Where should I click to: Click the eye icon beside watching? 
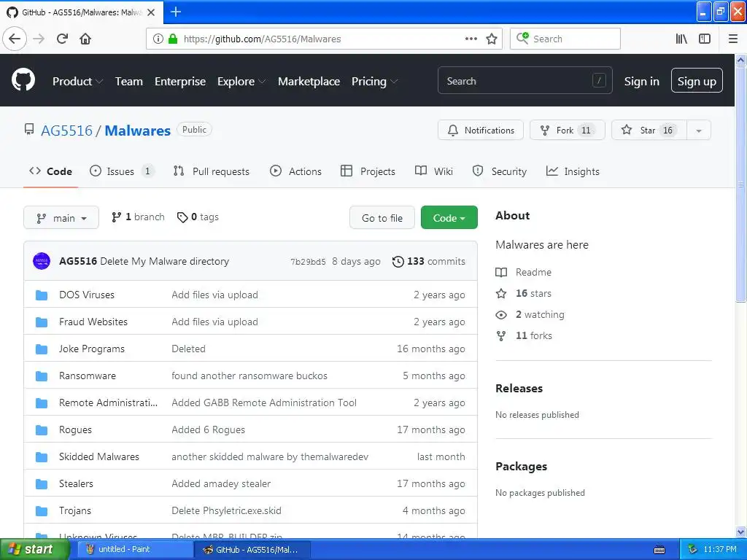[x=501, y=315]
